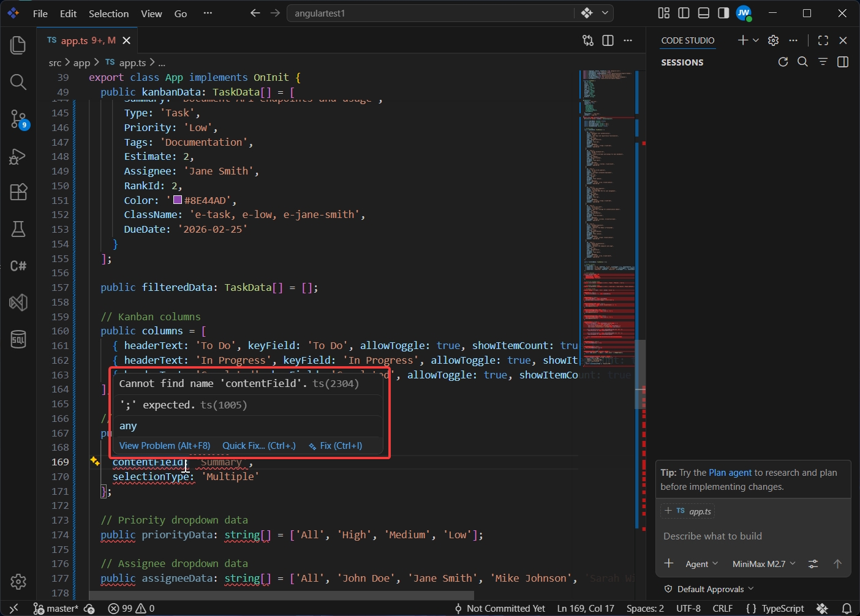Open Source Control view with 9 badge
The image size is (860, 616).
[18, 119]
